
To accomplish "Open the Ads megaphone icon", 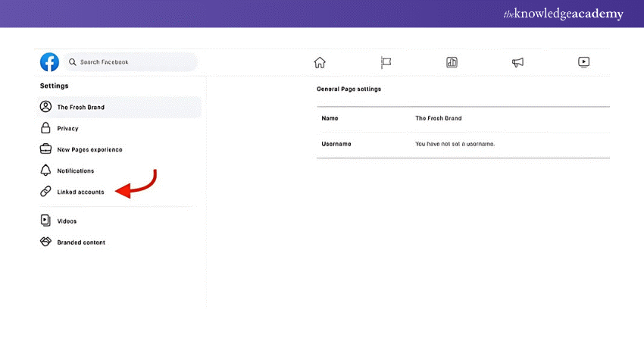I will (517, 62).
